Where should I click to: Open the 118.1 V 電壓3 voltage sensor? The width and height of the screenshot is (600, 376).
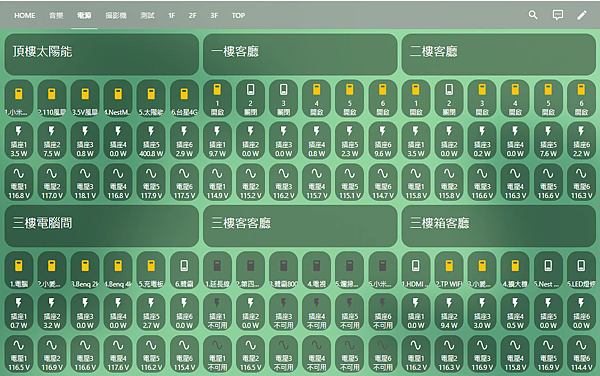85,182
